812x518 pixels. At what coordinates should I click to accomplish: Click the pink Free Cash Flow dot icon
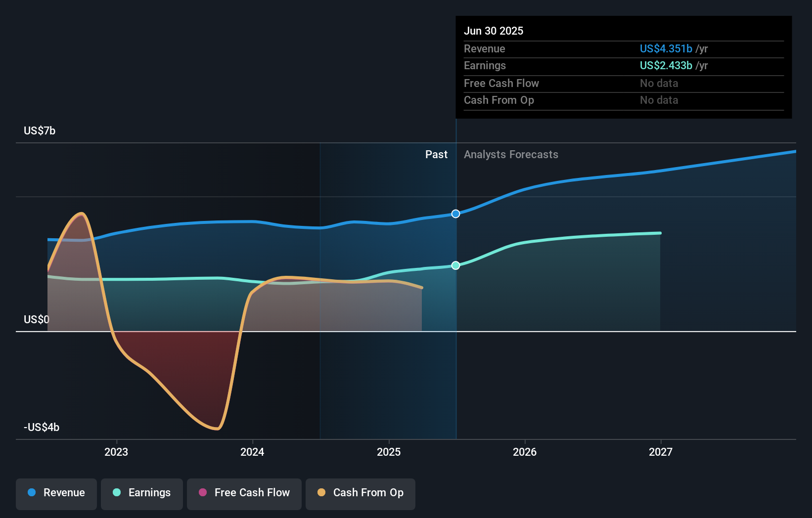[x=203, y=493]
